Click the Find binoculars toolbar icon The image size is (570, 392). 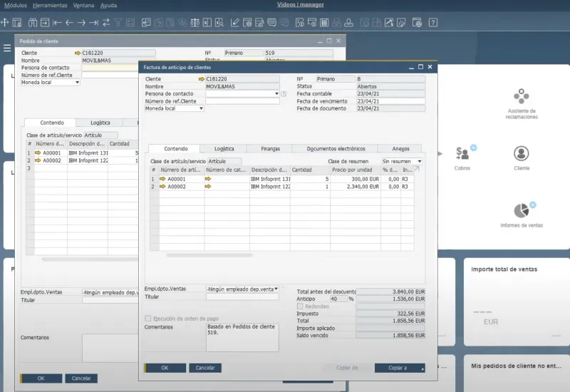(x=33, y=23)
